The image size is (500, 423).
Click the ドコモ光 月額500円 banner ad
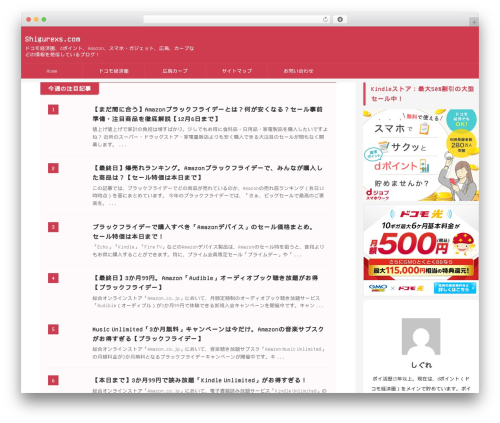click(421, 250)
